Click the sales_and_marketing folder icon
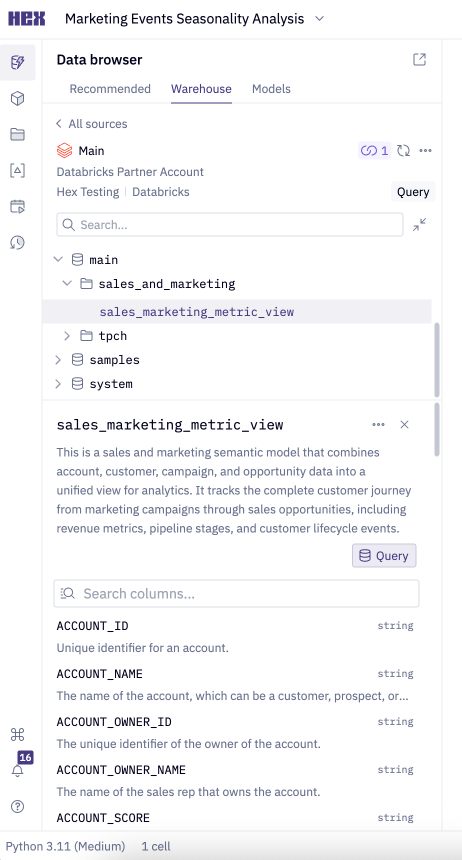The image size is (462, 860). (86, 284)
